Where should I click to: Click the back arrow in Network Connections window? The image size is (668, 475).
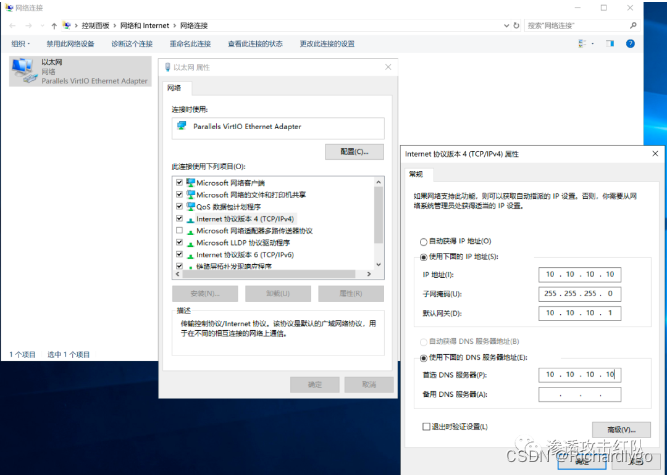click(12, 26)
